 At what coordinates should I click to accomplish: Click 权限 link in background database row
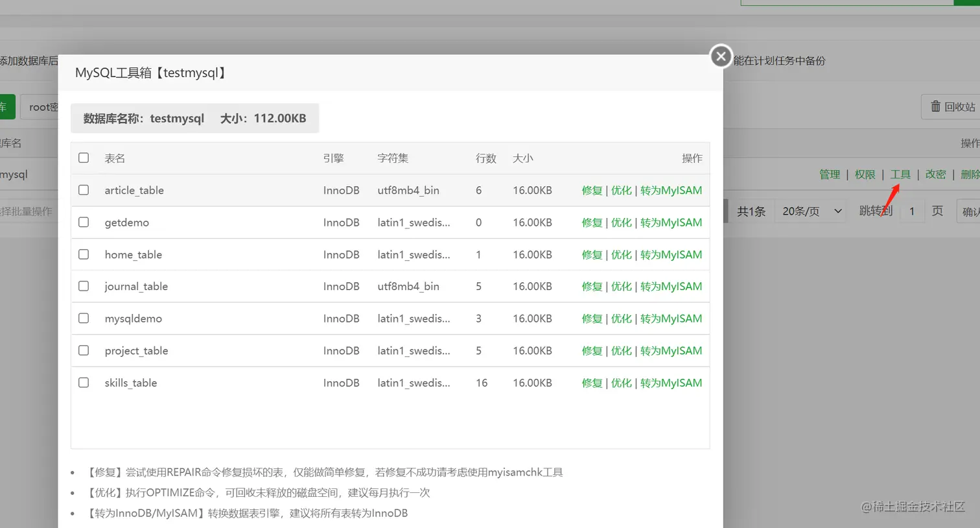865,174
